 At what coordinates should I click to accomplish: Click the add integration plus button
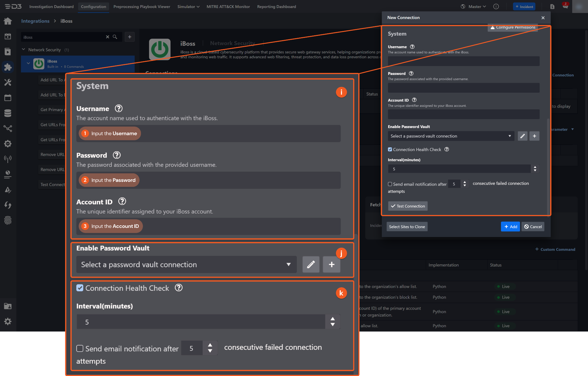(x=130, y=37)
